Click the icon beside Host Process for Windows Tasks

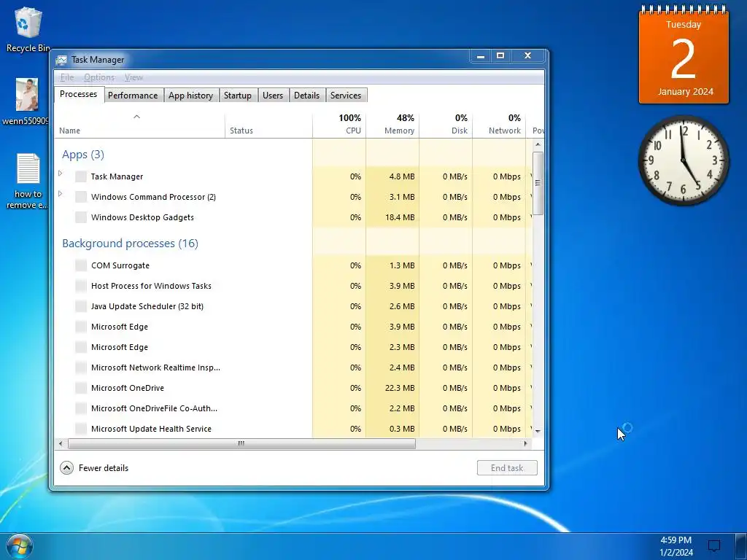81,286
